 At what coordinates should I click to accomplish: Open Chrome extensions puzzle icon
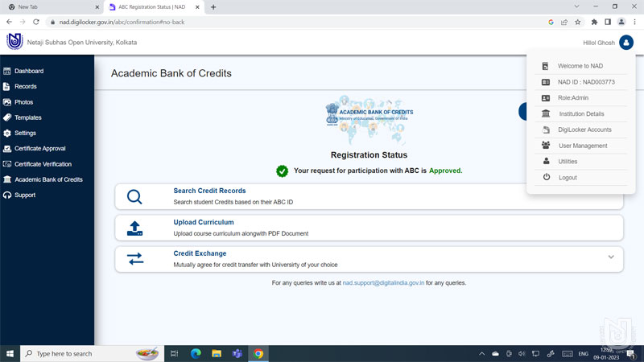pos(594,23)
